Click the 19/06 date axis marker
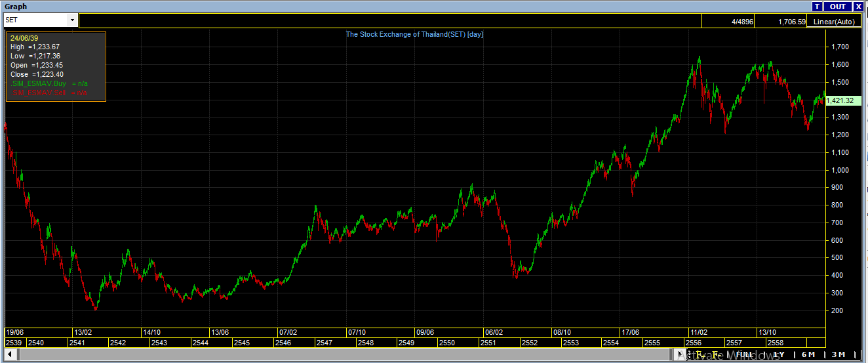Image resolution: width=868 pixels, height=363 pixels. 14,332
